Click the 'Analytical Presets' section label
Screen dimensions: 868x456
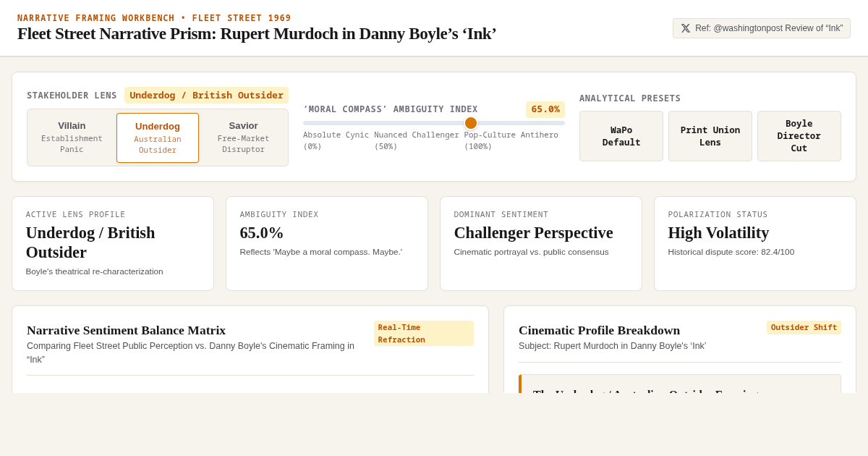pyautogui.click(x=630, y=98)
